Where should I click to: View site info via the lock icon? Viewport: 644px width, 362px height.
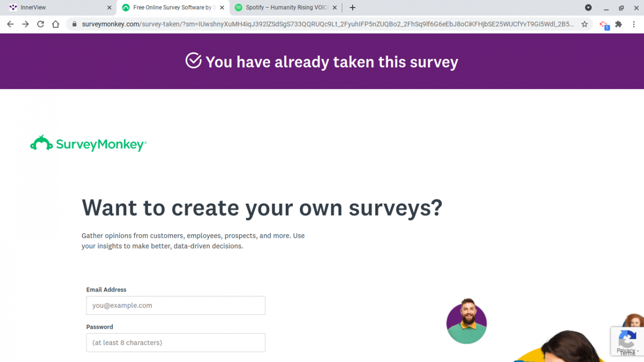(74, 24)
